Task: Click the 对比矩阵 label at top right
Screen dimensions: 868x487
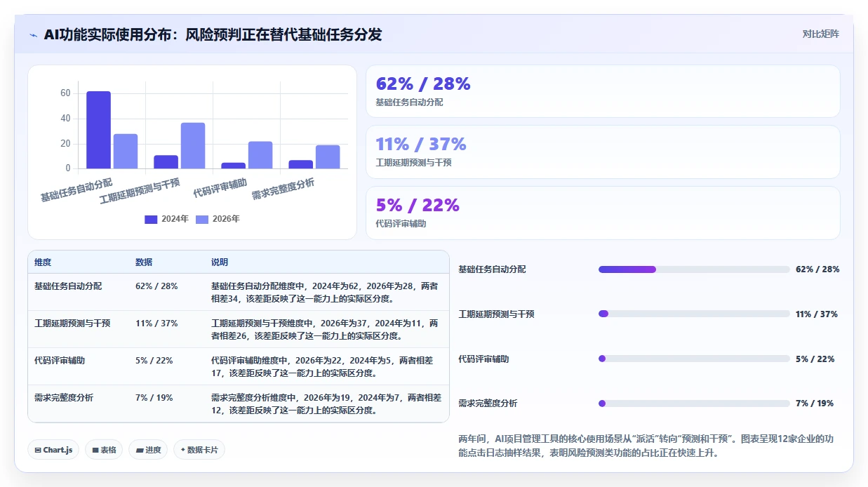Action: pyautogui.click(x=821, y=34)
